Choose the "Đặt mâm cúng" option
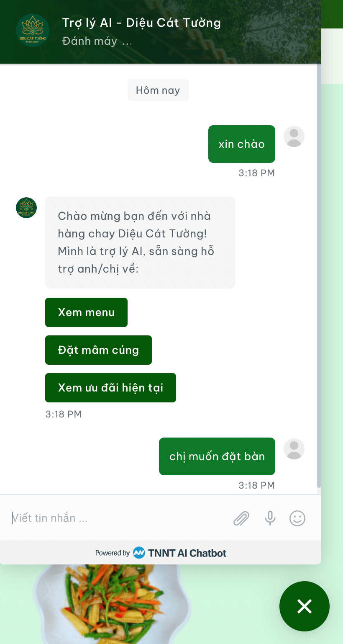The image size is (343, 644). tap(98, 350)
